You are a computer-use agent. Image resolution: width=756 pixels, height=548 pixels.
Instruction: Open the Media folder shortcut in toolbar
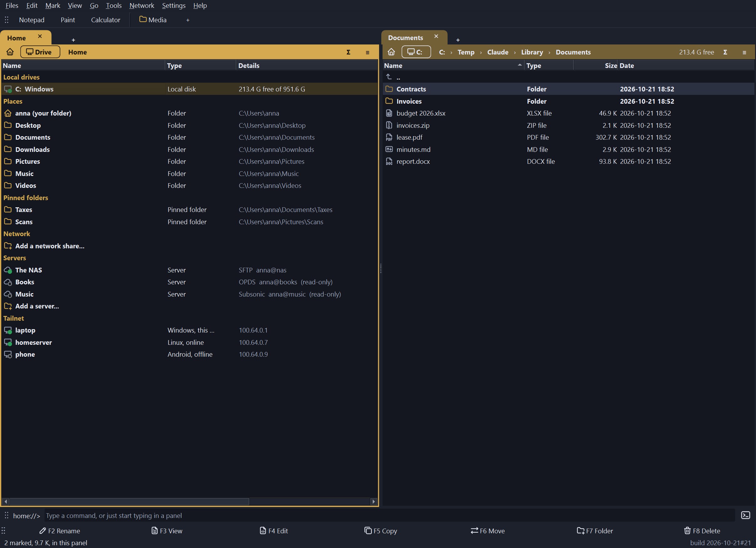point(153,20)
